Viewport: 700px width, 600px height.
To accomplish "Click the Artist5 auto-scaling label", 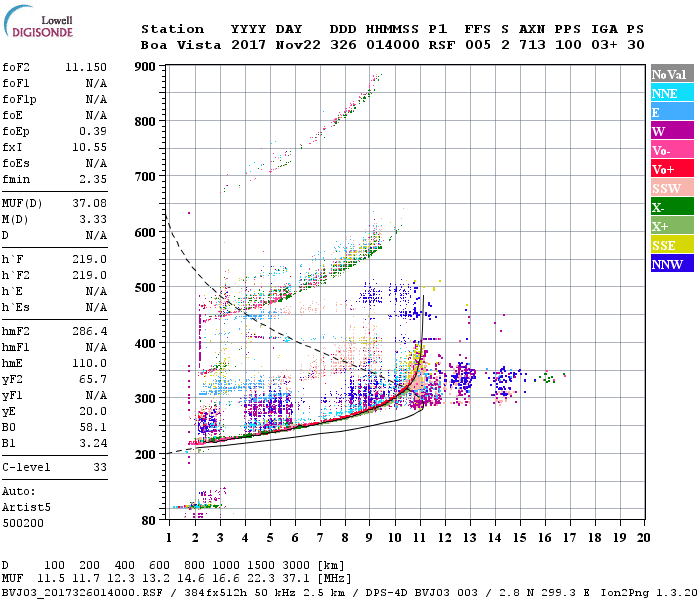I will click(26, 508).
